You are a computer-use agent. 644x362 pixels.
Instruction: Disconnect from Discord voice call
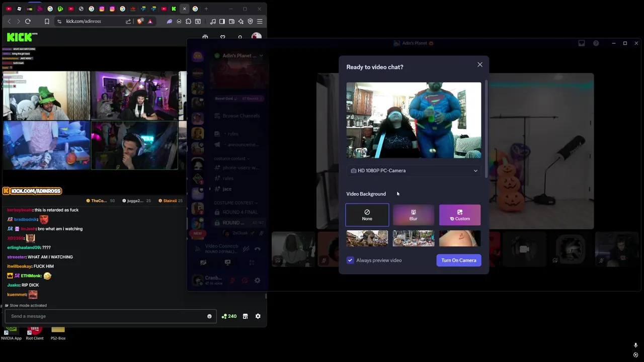coord(257,248)
